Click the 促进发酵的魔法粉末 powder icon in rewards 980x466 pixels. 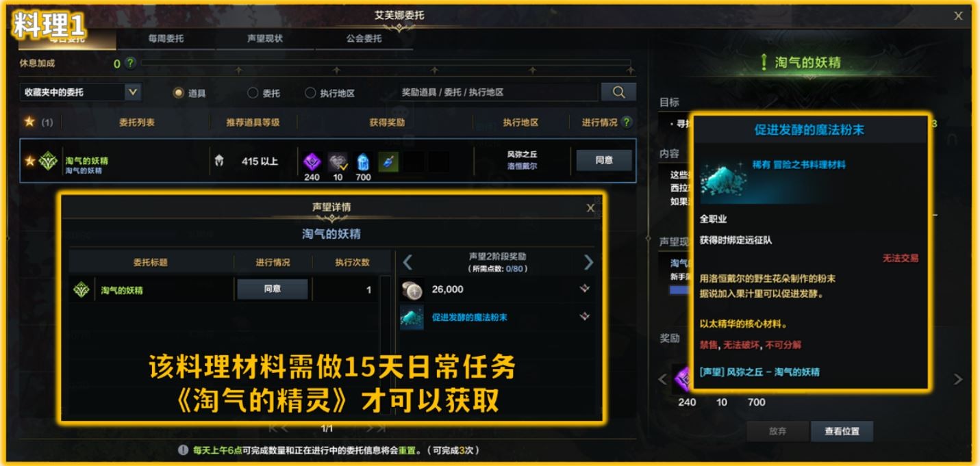point(412,318)
